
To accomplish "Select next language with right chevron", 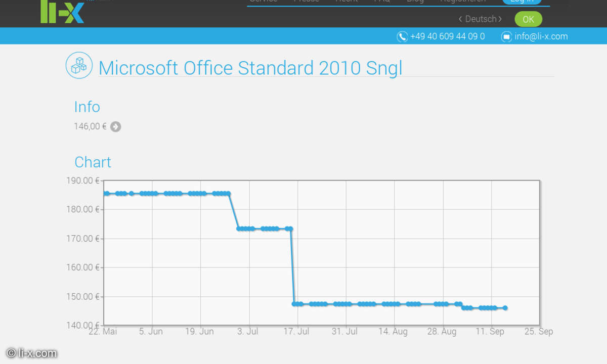I will click(500, 19).
